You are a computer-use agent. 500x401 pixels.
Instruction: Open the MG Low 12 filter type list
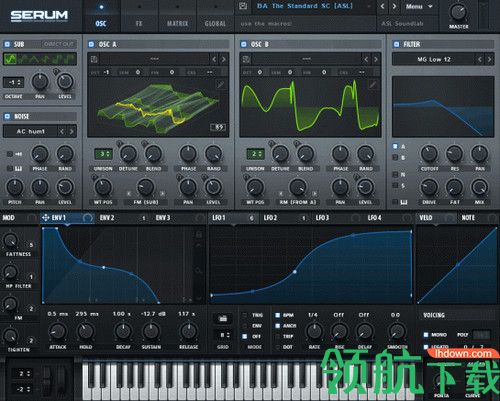(x=434, y=59)
